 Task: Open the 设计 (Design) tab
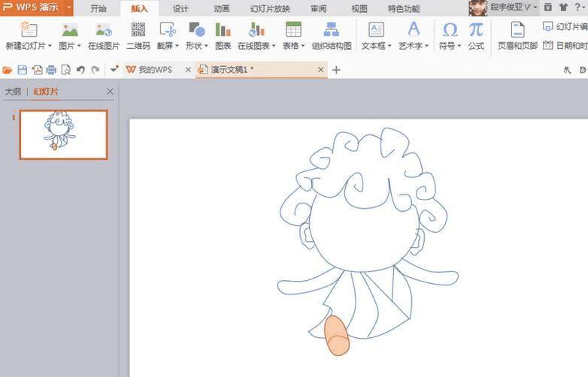pyautogui.click(x=180, y=8)
